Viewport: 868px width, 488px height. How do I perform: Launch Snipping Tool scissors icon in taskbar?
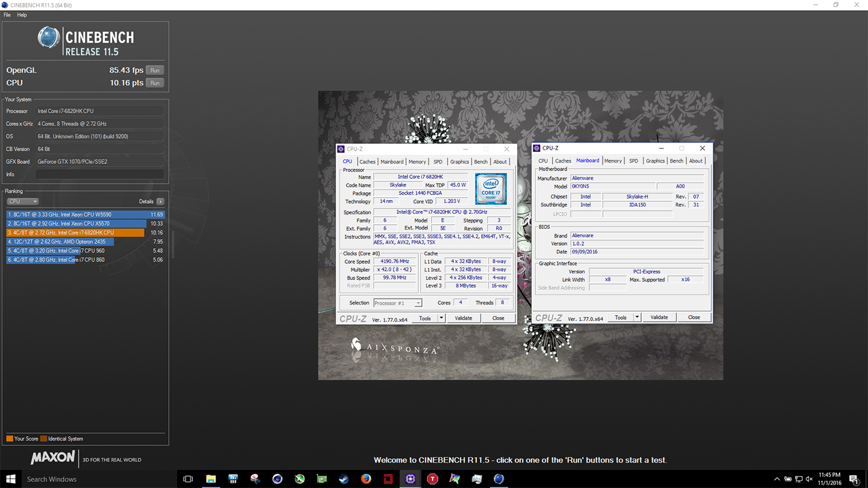pyautogui.click(x=255, y=479)
